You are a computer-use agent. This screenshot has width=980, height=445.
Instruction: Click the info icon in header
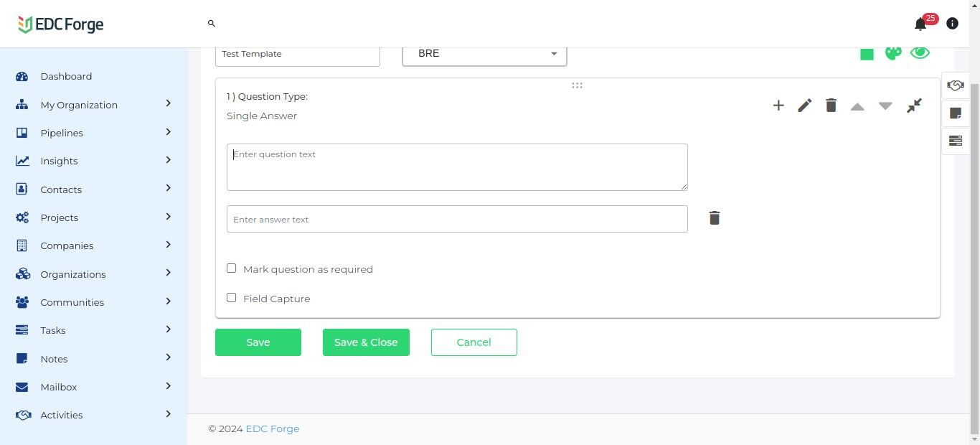952,24
